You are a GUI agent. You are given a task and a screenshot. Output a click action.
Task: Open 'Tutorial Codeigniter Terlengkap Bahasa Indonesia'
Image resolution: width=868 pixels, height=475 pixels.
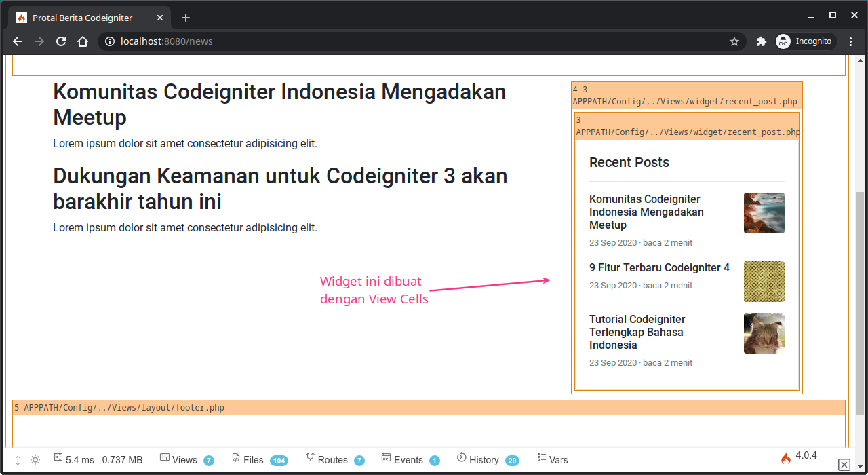(x=637, y=332)
